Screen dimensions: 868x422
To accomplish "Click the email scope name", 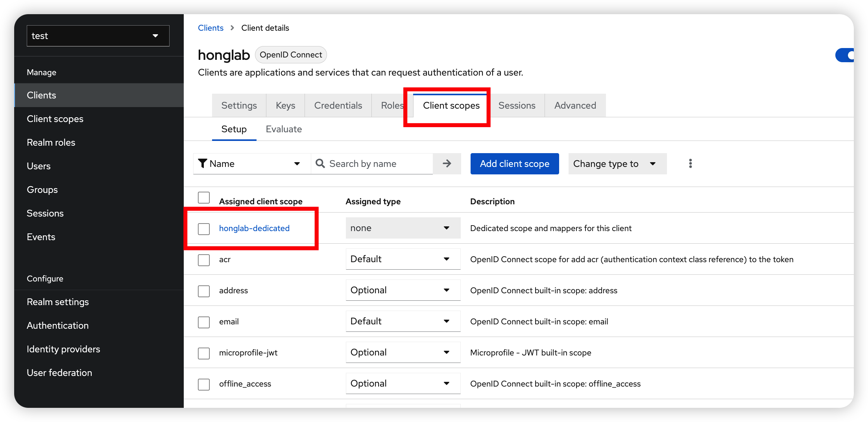I will (229, 322).
